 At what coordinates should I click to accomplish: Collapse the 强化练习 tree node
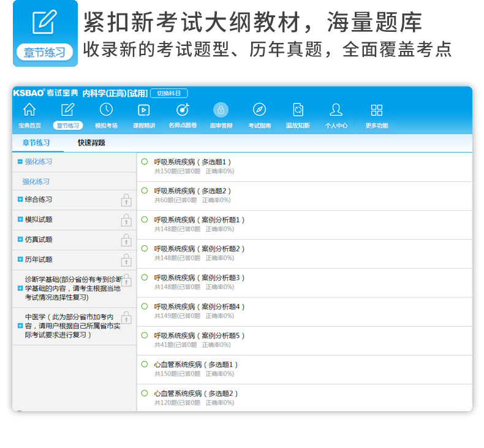(x=20, y=161)
